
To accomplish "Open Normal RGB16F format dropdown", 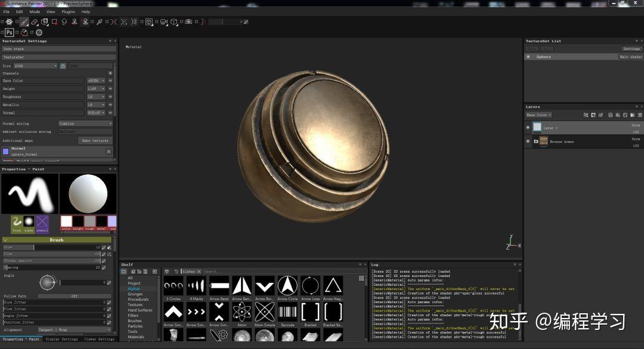I will [96, 113].
